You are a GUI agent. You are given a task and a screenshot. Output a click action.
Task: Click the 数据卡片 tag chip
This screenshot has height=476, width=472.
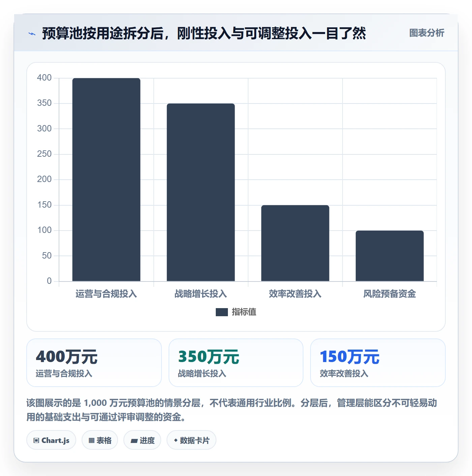point(191,440)
